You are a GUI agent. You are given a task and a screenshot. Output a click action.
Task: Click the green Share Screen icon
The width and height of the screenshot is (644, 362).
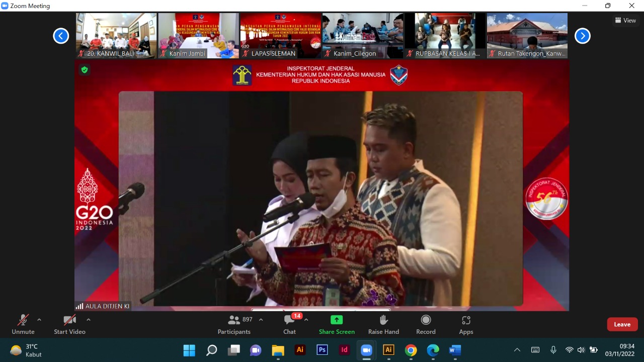[x=337, y=320]
